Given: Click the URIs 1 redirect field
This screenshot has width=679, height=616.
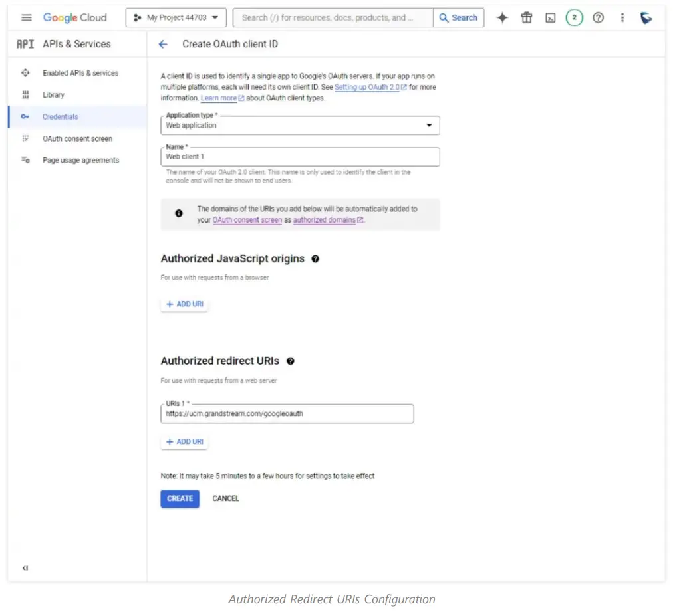Looking at the screenshot, I should (x=287, y=413).
